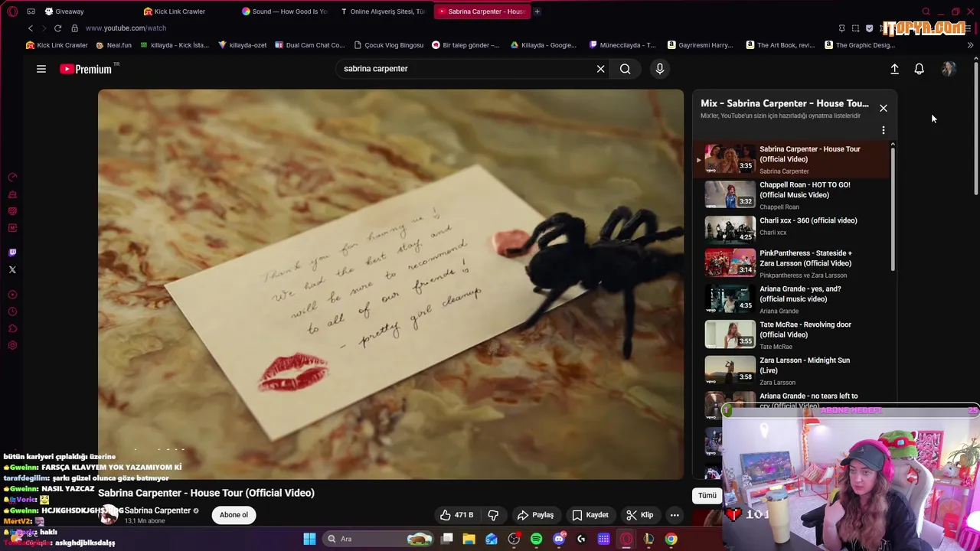Open the Twitch sidebar panel icon
The height and width of the screenshot is (551, 980).
point(12,253)
